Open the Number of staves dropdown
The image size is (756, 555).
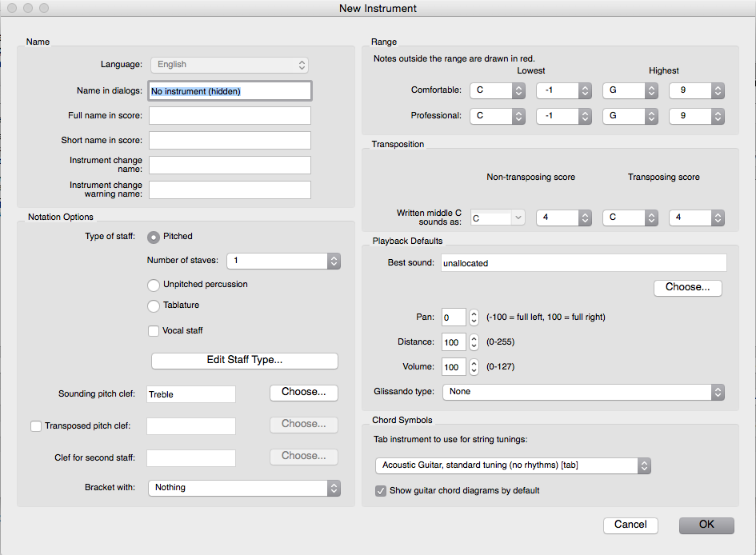[283, 261]
